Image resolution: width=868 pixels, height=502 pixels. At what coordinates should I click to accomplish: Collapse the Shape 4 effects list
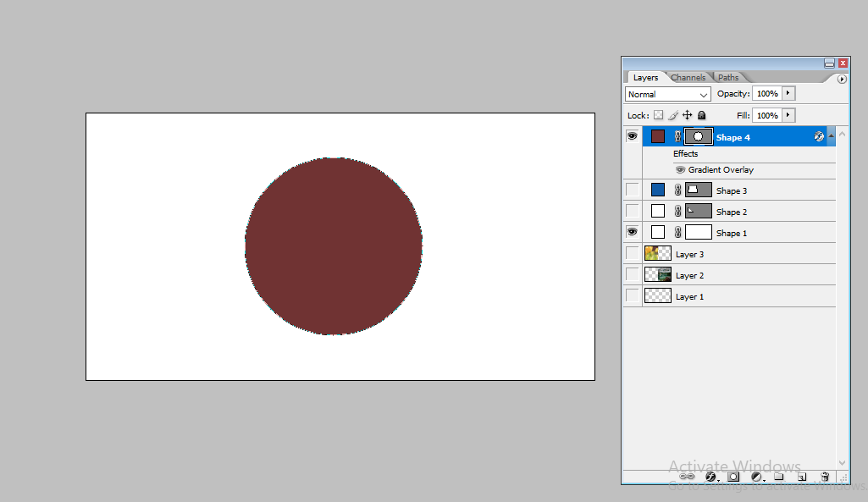tap(831, 136)
